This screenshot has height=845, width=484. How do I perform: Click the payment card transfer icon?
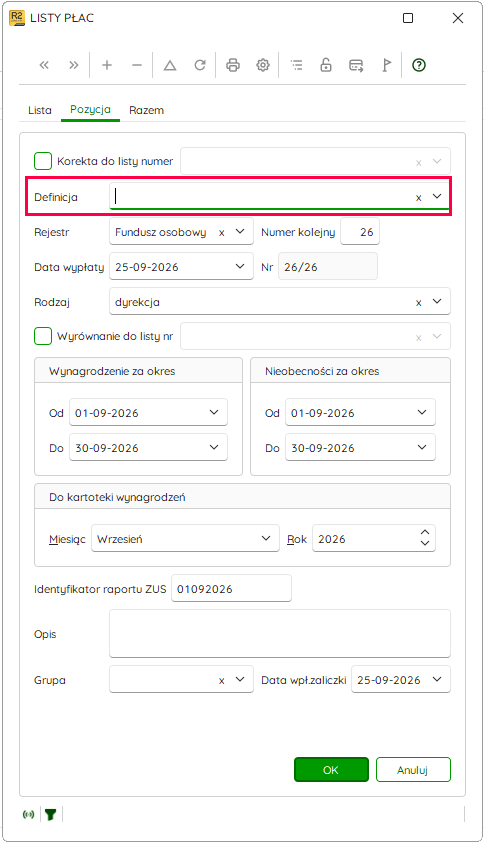[356, 65]
